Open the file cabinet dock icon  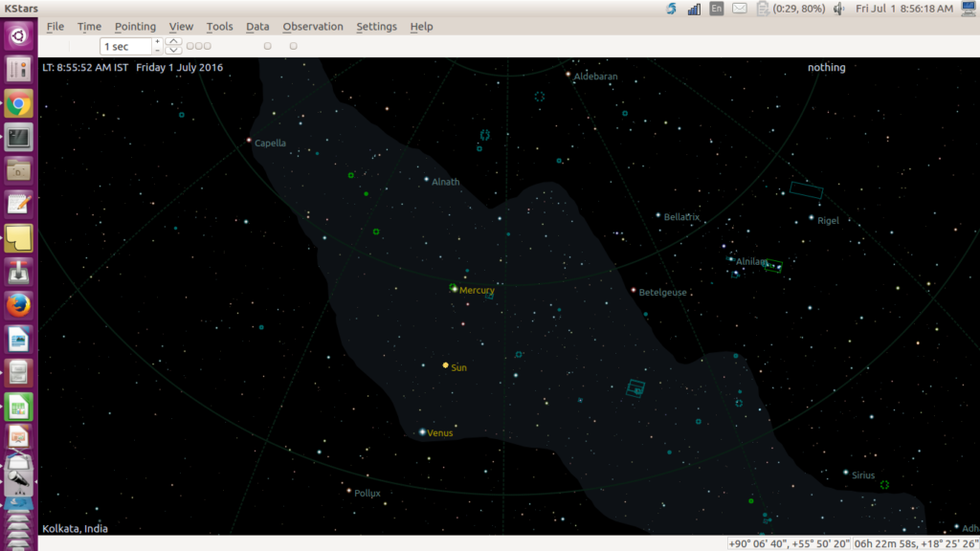[18, 374]
